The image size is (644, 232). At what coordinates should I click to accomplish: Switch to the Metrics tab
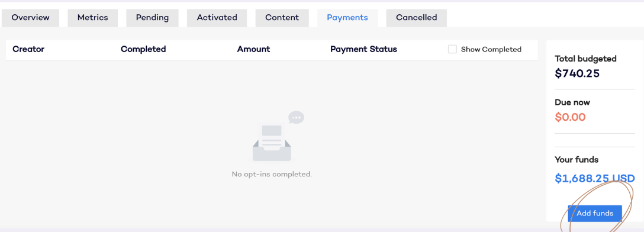(x=93, y=18)
